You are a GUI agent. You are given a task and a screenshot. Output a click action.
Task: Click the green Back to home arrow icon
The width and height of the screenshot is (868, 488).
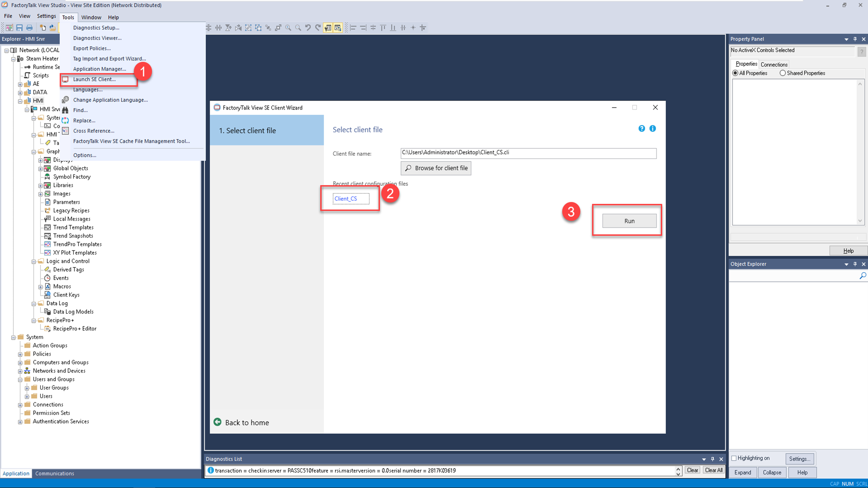pyautogui.click(x=217, y=422)
